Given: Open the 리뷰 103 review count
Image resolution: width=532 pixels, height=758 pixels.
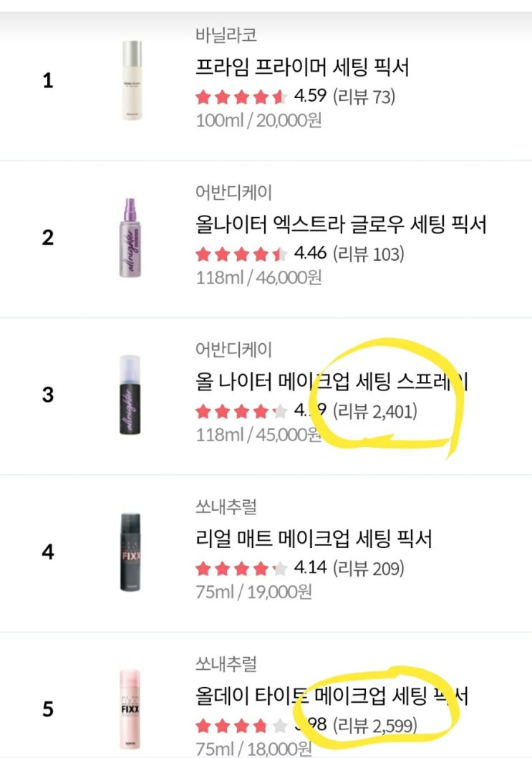Looking at the screenshot, I should click(x=369, y=254).
